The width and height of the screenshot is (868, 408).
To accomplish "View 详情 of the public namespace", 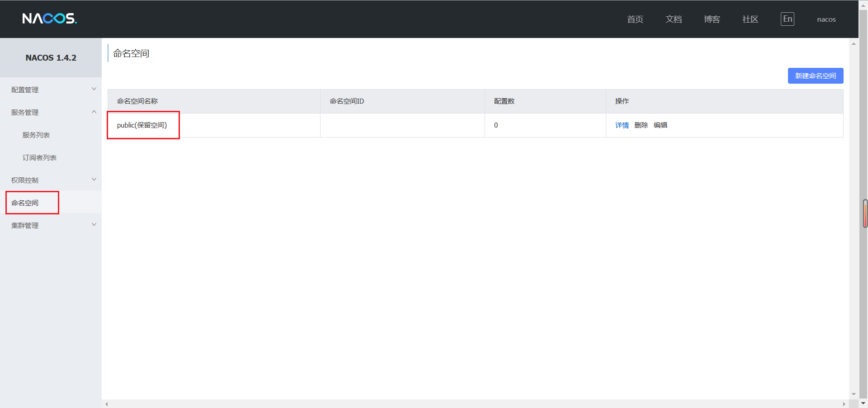I will 622,125.
